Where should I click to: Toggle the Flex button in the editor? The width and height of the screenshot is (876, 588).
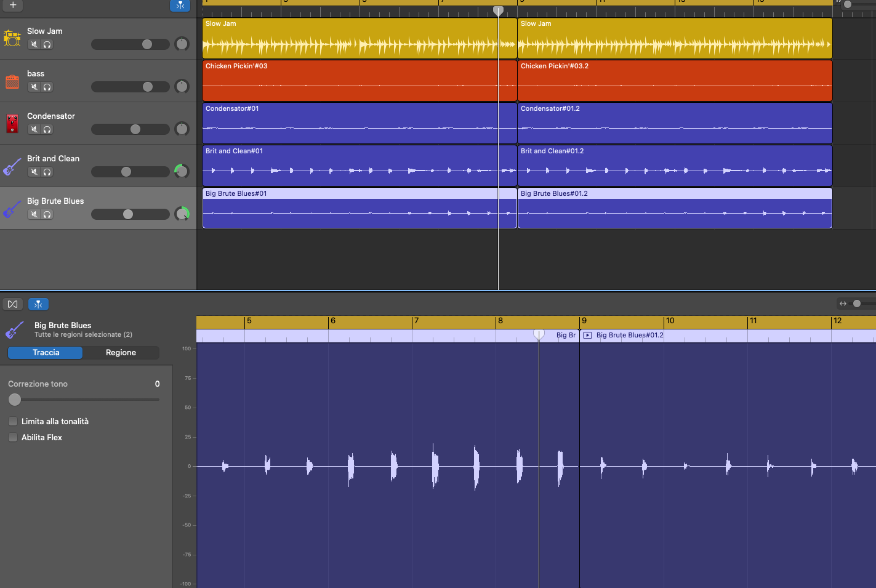(13, 304)
